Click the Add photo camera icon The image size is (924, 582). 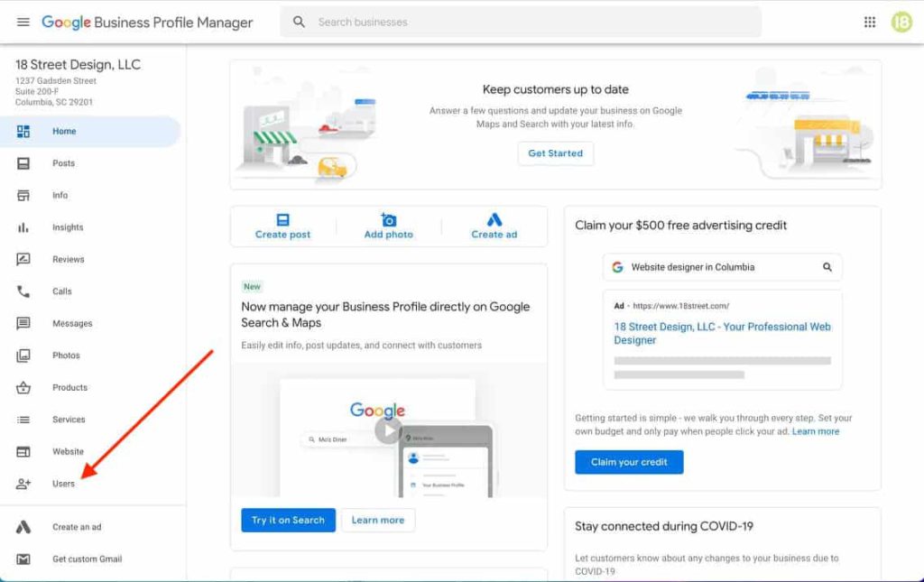point(388,220)
